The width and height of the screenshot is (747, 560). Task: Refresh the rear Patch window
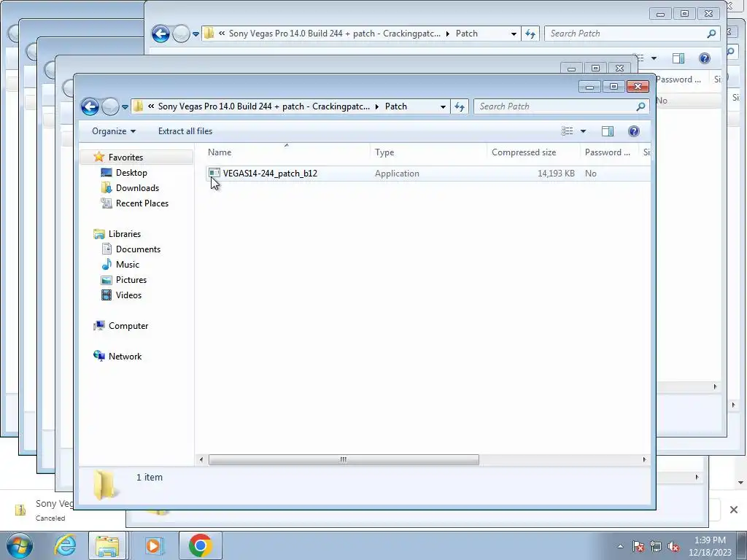point(530,34)
